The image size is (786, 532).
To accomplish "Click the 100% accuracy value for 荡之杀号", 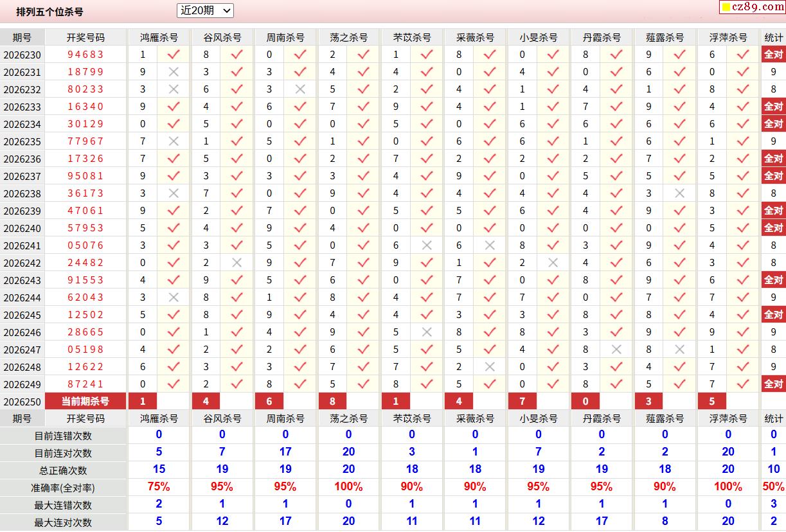I will 348,487.
